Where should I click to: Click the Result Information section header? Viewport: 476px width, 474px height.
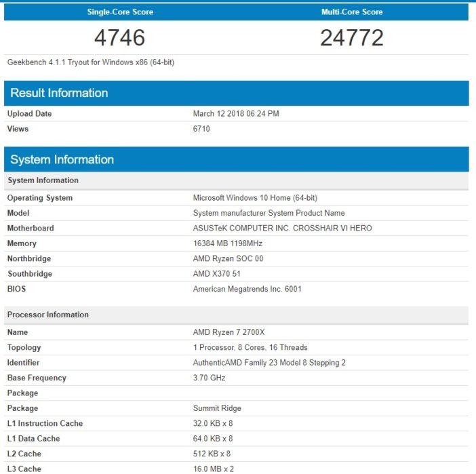[236, 93]
